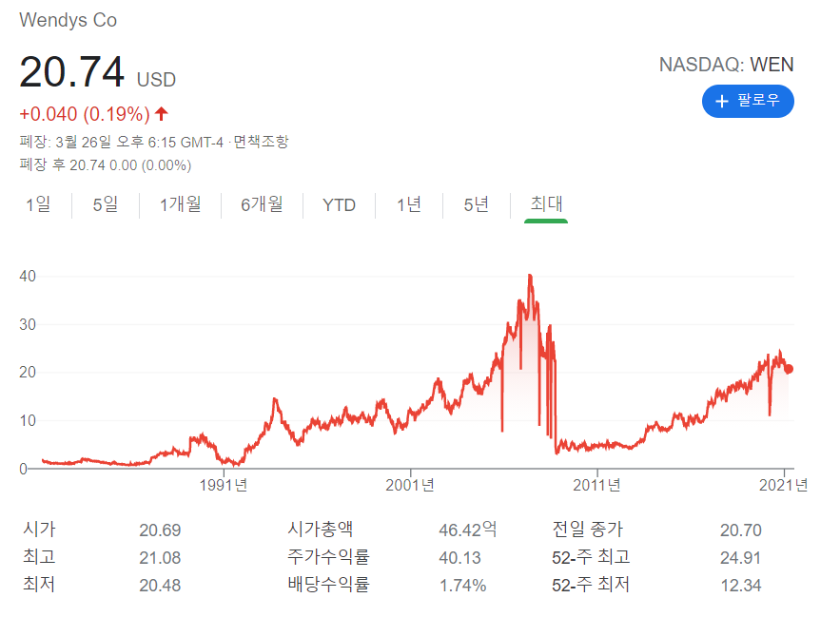Click the Wendys Co company name

point(68,20)
